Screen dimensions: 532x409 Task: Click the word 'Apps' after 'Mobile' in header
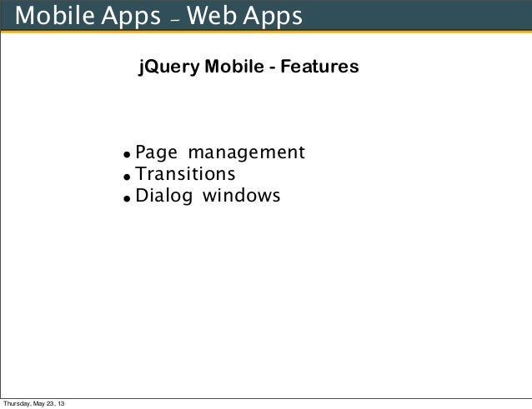131,17
